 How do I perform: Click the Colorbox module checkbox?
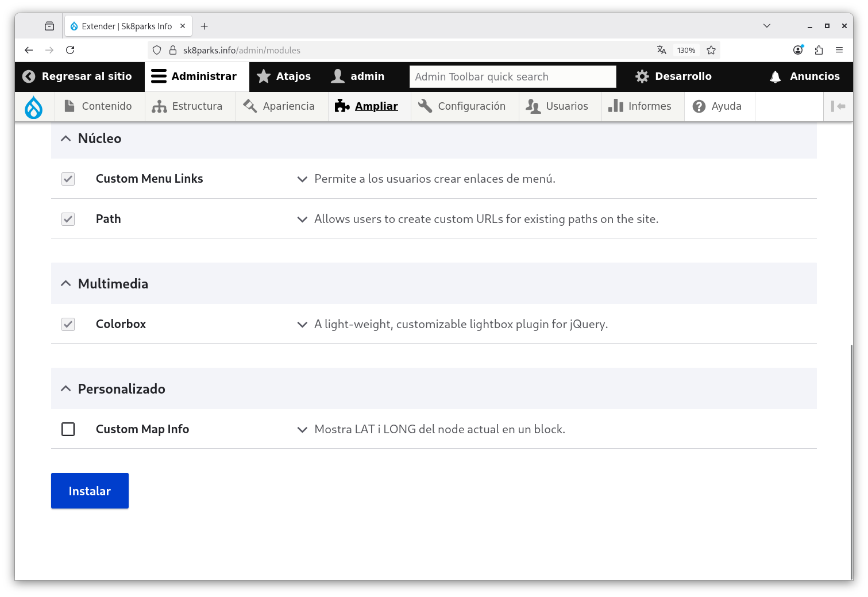(68, 324)
